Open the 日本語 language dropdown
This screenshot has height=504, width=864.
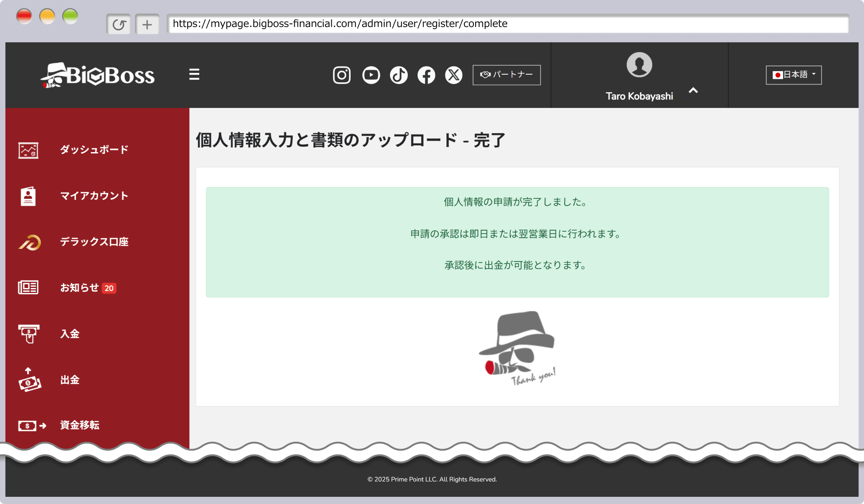coord(793,75)
